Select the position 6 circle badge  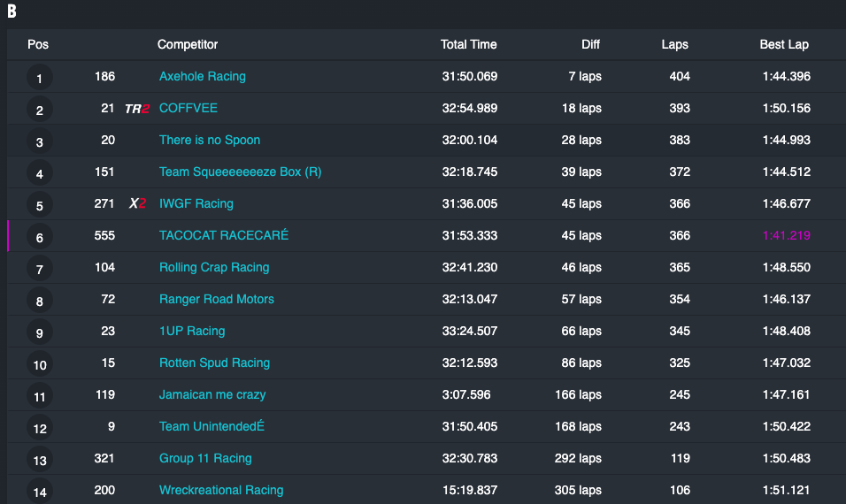pyautogui.click(x=40, y=237)
